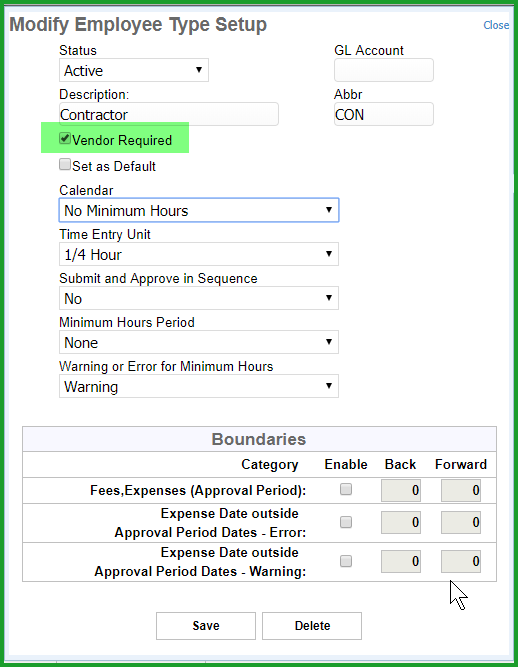Click Forward field for Expense Date Error row
The height and width of the screenshot is (667, 518).
tap(461, 522)
